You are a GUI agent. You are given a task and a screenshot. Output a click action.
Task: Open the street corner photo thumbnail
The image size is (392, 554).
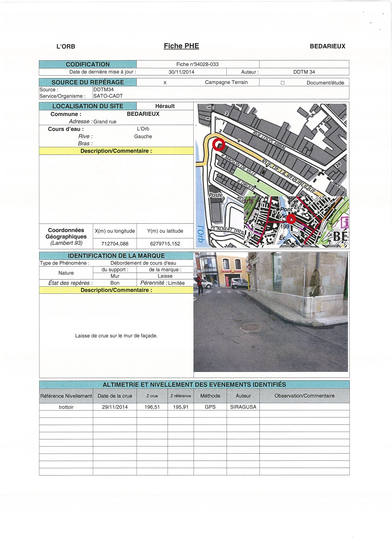271,312
